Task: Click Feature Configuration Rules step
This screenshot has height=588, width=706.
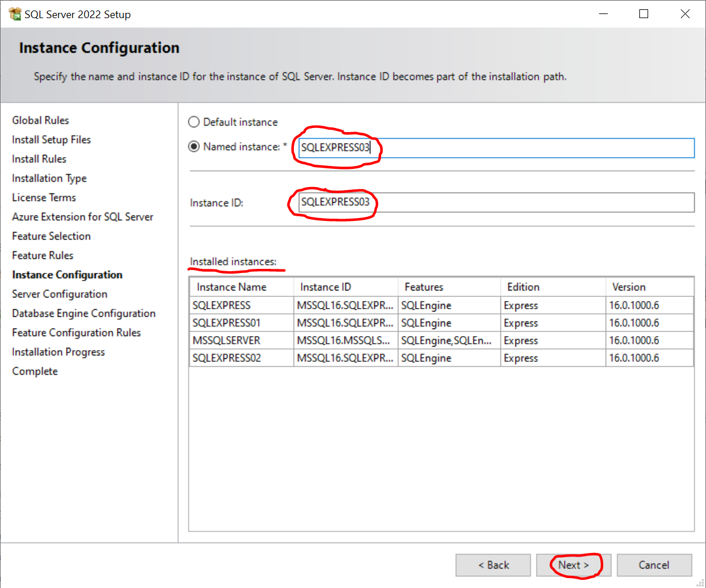Action: [x=77, y=333]
